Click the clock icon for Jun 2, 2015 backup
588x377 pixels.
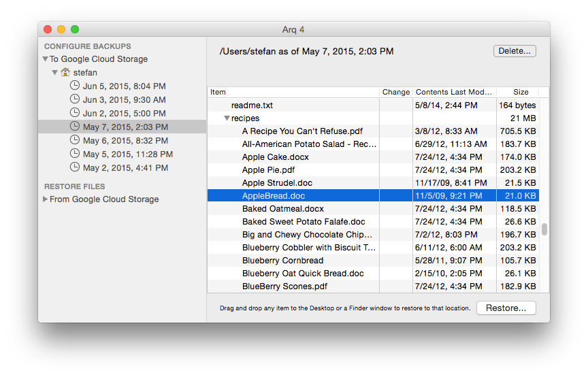click(74, 113)
